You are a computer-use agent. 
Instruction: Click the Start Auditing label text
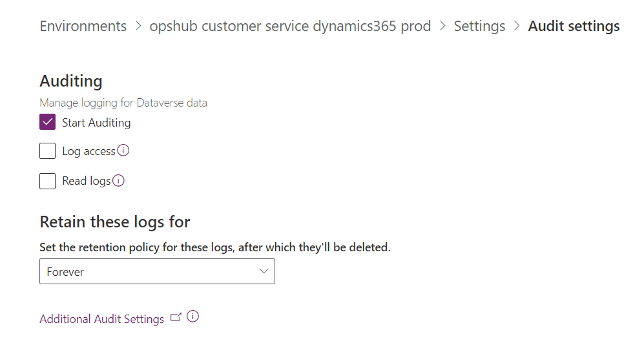point(96,123)
